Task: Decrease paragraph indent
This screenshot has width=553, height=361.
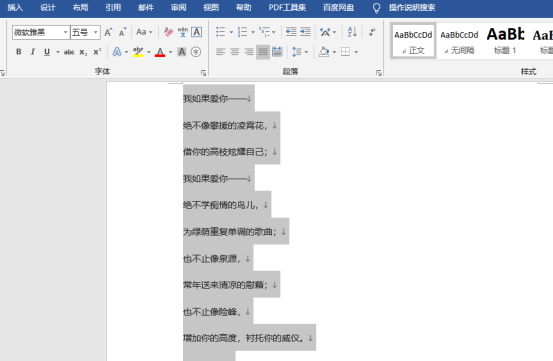Action: pyautogui.click(x=291, y=32)
